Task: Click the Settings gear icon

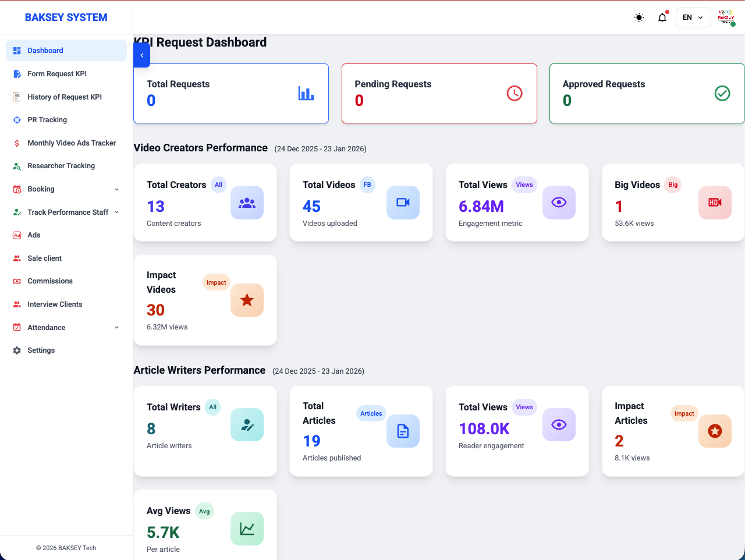Action: (17, 350)
